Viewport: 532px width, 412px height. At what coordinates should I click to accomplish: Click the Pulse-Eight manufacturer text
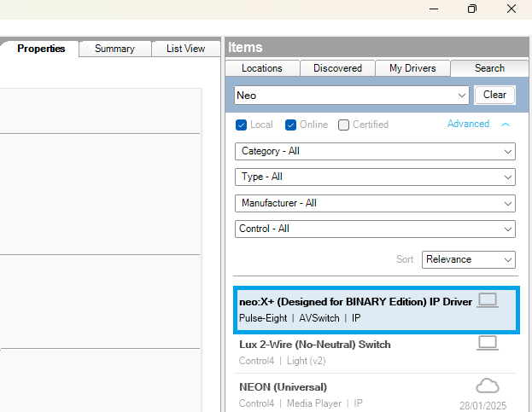[263, 318]
